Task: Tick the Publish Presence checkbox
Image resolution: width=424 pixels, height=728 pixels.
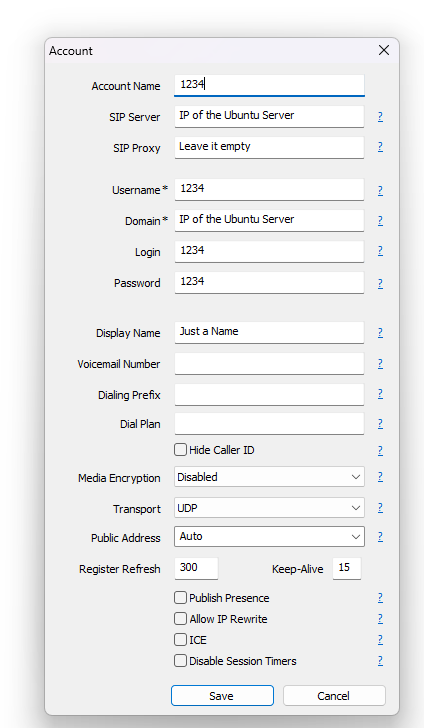Action: click(180, 598)
